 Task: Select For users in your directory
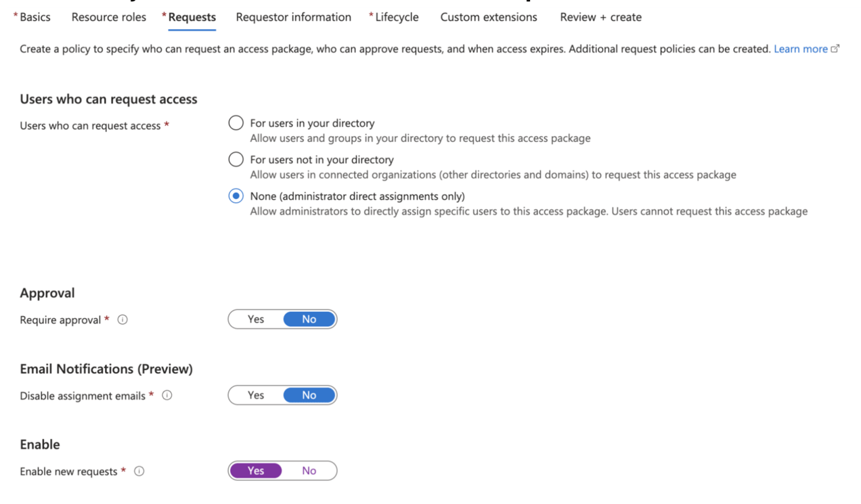pos(236,122)
